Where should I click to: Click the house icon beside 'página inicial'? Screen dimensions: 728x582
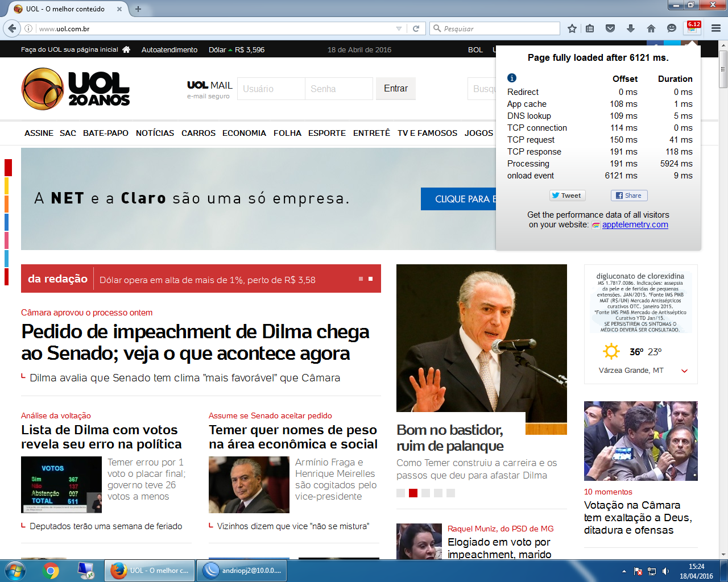(x=126, y=49)
